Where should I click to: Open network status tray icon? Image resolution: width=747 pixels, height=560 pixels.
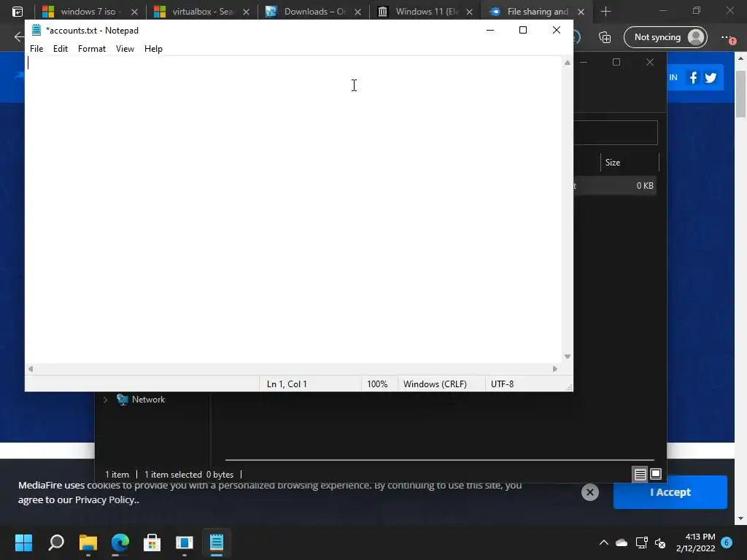coord(642,542)
